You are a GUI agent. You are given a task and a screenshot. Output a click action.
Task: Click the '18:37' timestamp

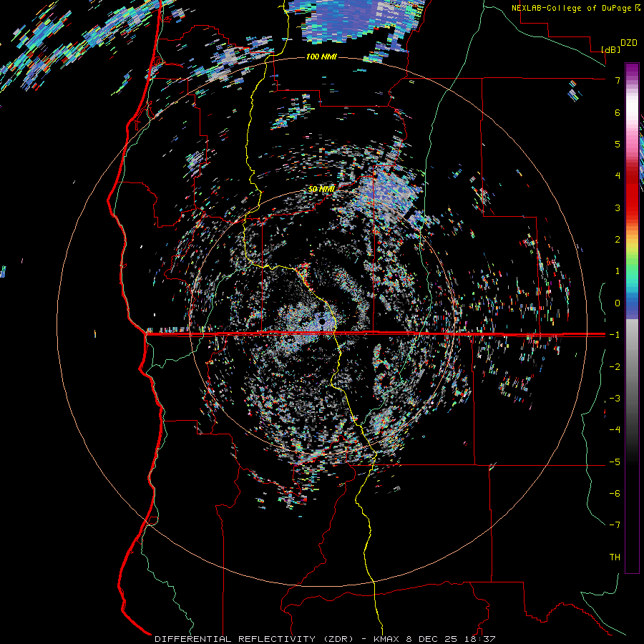coord(482,639)
